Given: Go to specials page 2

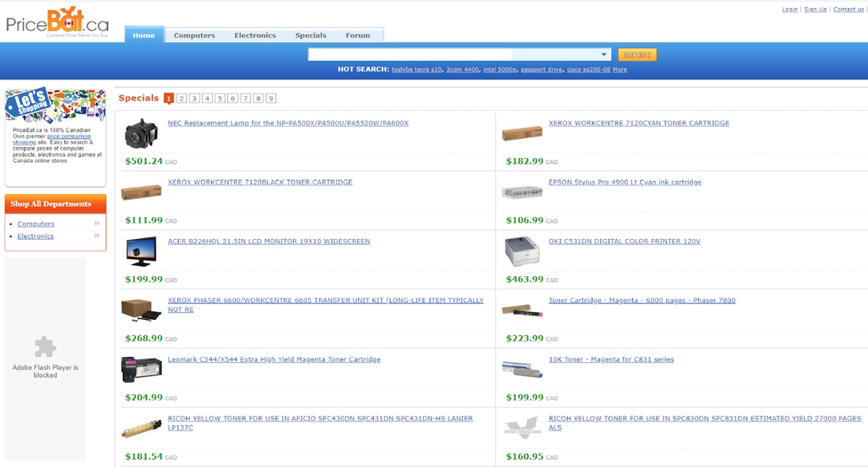Looking at the screenshot, I should pyautogui.click(x=182, y=98).
